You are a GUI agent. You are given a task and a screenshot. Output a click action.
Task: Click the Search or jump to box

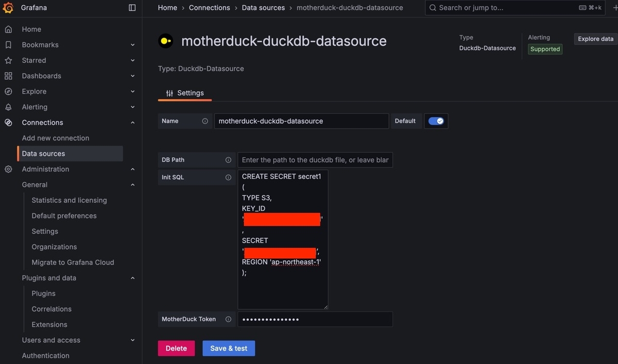[515, 8]
